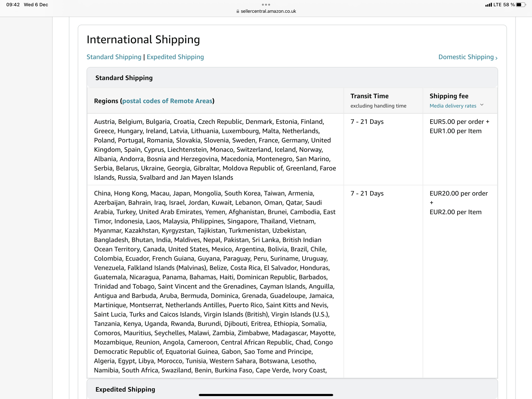Click the Austria, Belgium regions cell
This screenshot has height=399, width=532.
pos(215,149)
